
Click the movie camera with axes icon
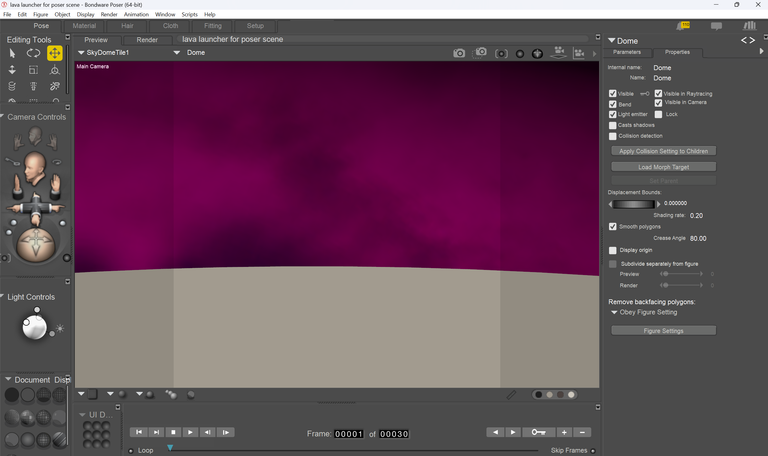coord(579,53)
